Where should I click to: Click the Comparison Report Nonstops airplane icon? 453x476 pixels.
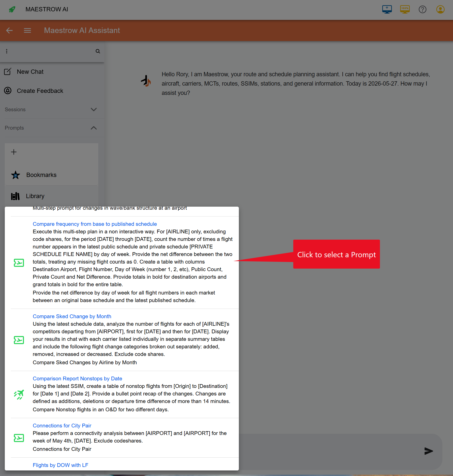[19, 394]
